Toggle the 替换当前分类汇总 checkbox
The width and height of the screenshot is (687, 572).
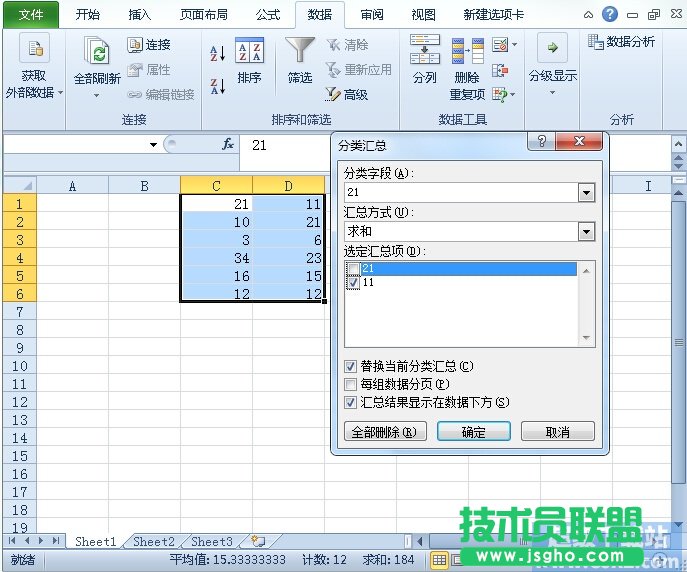tap(350, 366)
